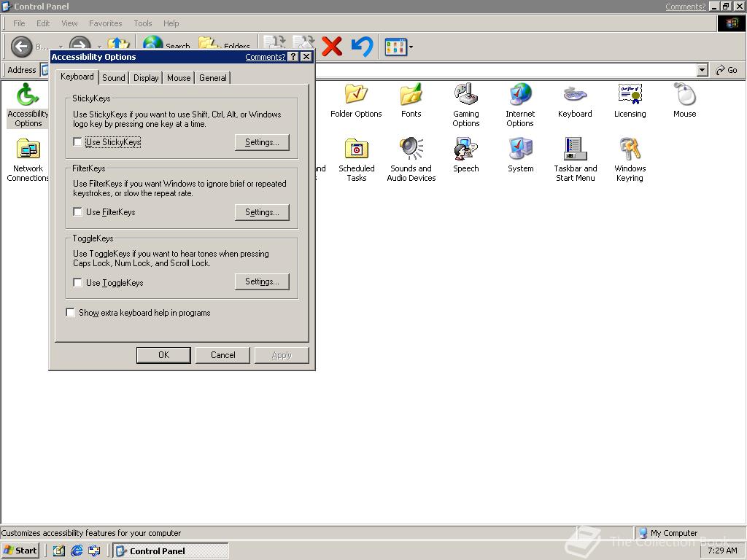Open the Favorites menu
This screenshot has width=747, height=560.
pos(105,23)
